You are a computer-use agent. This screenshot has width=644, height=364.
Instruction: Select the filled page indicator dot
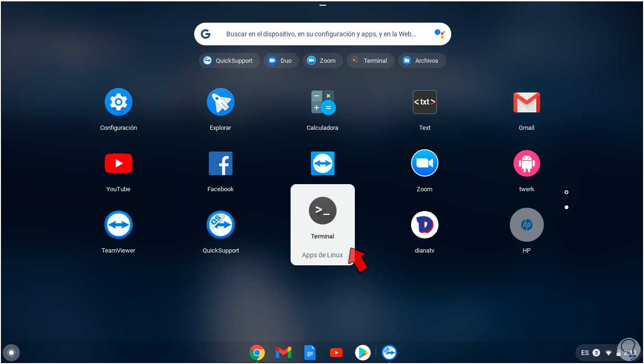(567, 207)
